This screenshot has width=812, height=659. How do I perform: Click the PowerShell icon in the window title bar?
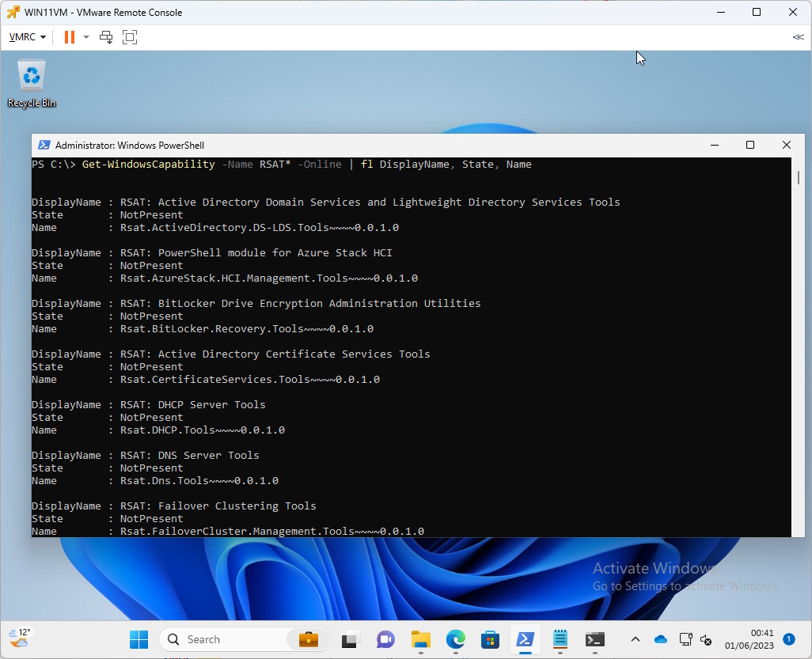[44, 145]
